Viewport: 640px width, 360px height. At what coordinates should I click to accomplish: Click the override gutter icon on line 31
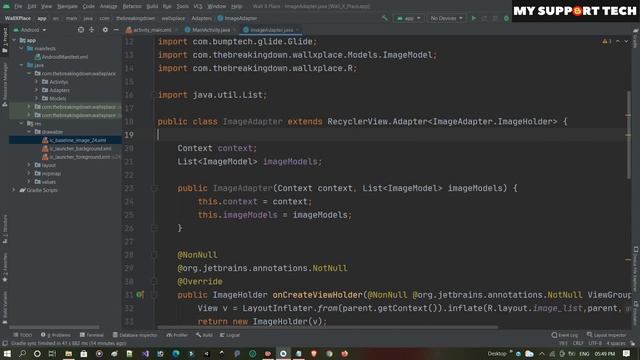pyautogui.click(x=140, y=294)
